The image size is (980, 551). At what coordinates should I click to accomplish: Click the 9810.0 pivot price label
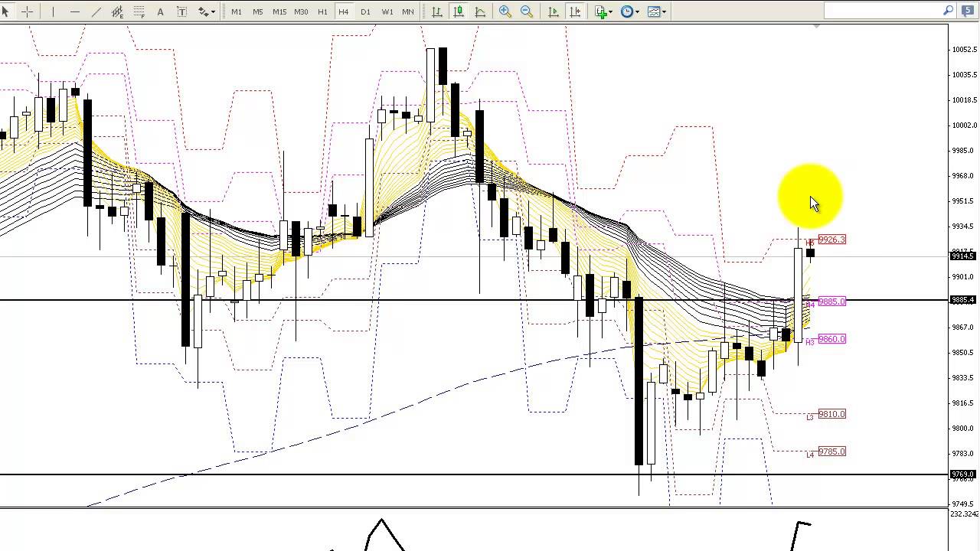tap(831, 414)
